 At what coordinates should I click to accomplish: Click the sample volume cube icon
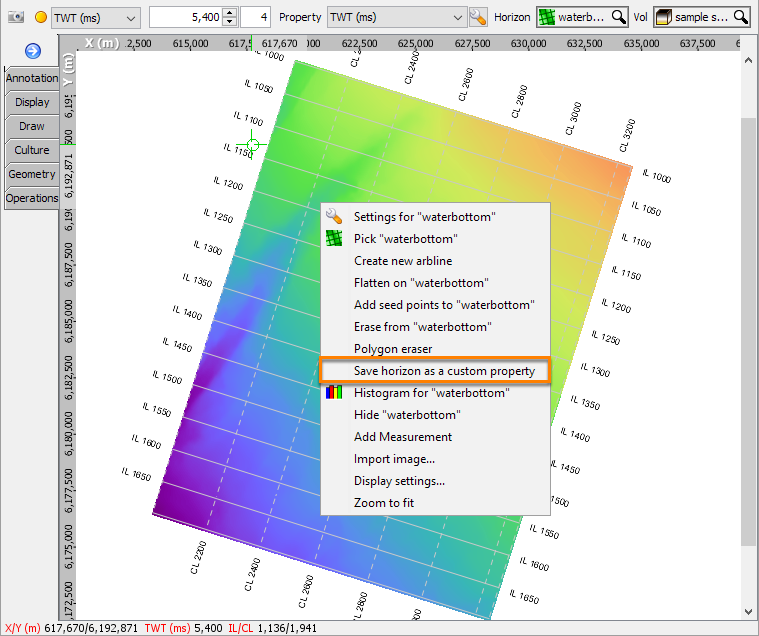click(x=664, y=17)
